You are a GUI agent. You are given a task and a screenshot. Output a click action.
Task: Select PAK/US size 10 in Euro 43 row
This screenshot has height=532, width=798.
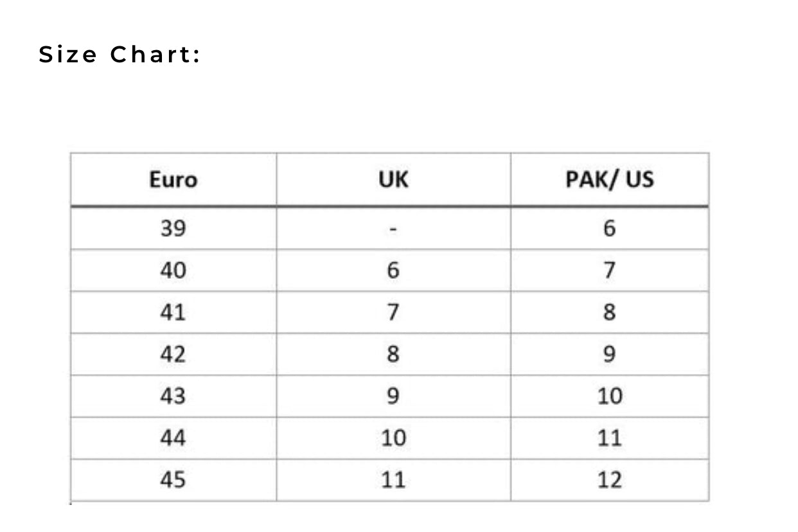pos(609,396)
